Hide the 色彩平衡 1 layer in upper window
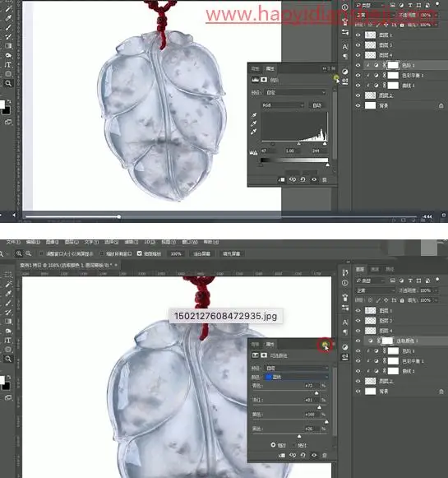448x478 pixels. 358,76
